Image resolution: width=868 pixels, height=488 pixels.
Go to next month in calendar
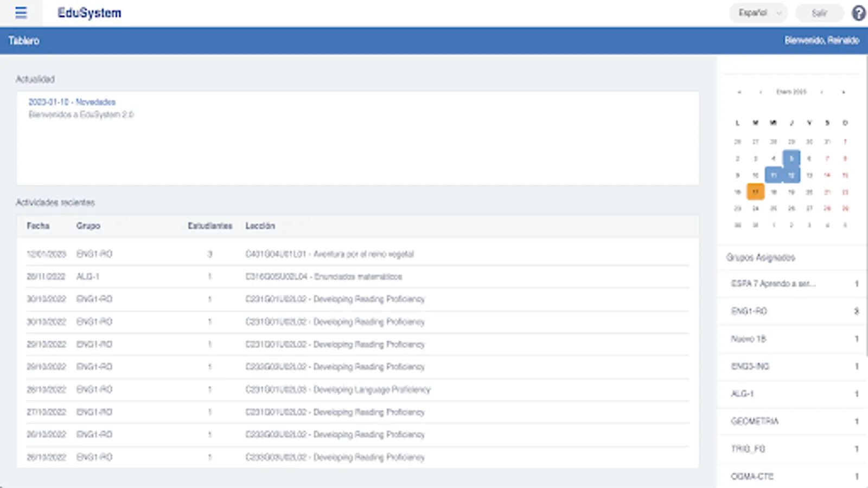coord(822,92)
